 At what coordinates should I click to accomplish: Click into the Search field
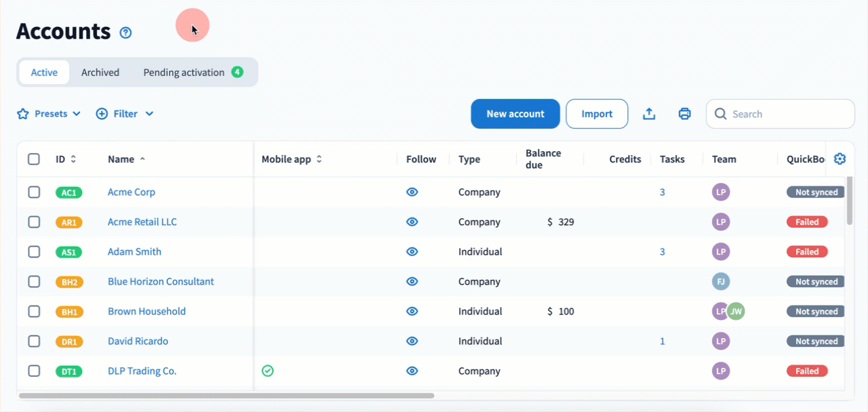tap(787, 114)
